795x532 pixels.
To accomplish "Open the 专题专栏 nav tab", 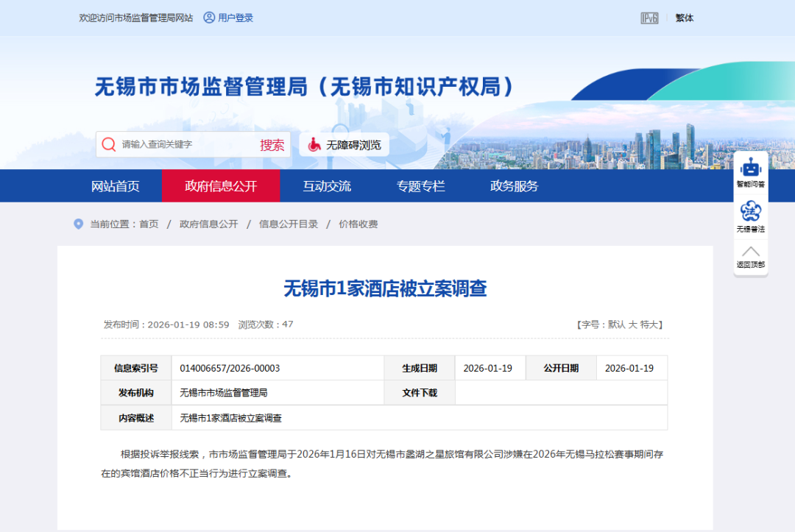I will (x=421, y=186).
